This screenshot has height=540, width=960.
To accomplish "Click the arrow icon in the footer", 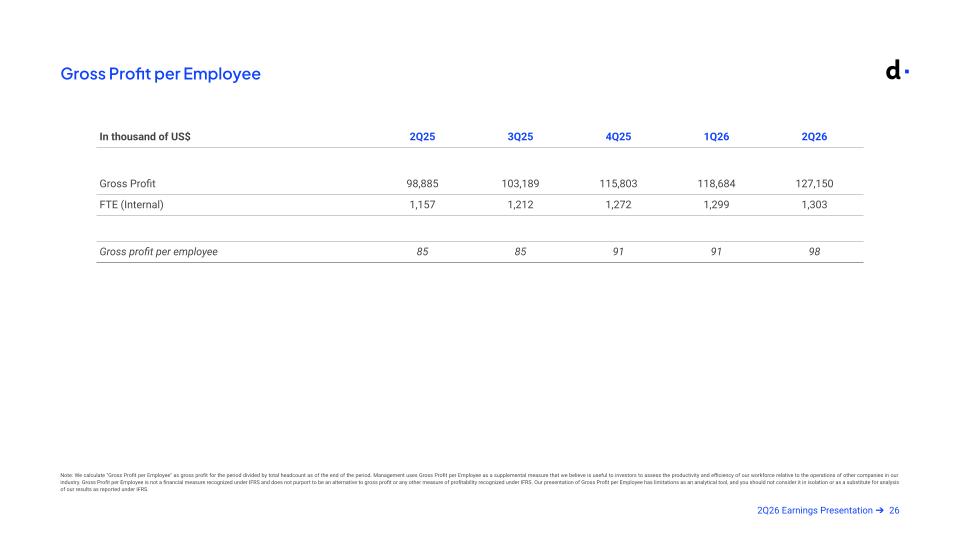I will 880,511.
